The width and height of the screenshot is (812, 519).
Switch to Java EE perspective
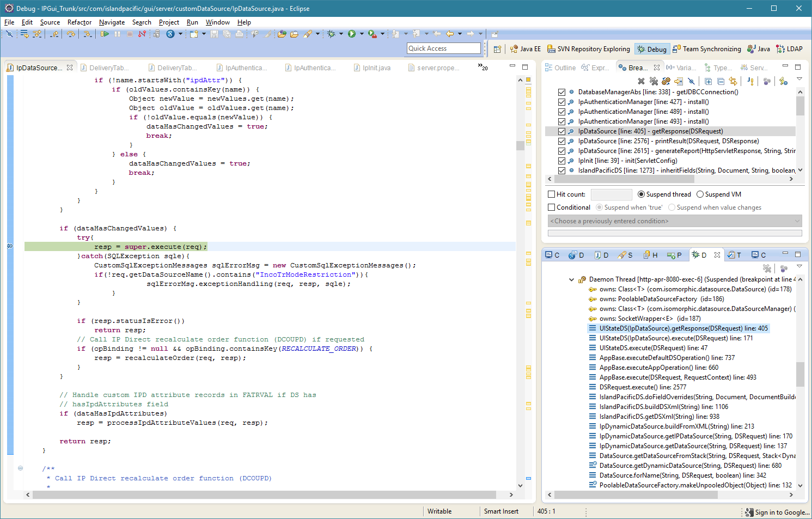[x=526, y=49]
